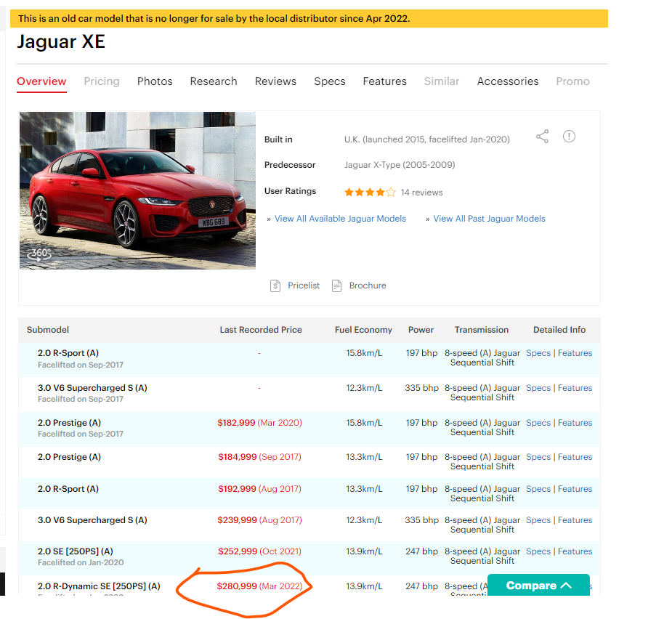Open the Research tab
The height and width of the screenshot is (619, 672).
(x=214, y=81)
